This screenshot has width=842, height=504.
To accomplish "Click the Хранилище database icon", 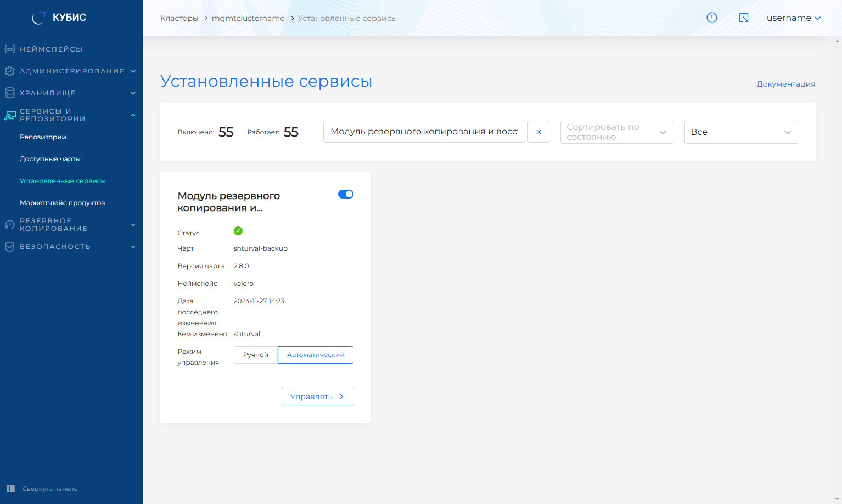I will click(9, 93).
